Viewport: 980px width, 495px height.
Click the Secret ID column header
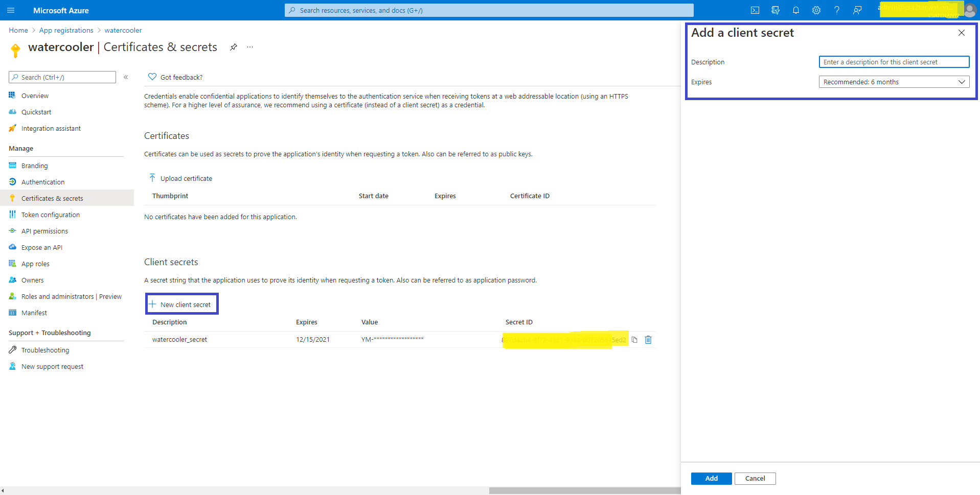(519, 322)
